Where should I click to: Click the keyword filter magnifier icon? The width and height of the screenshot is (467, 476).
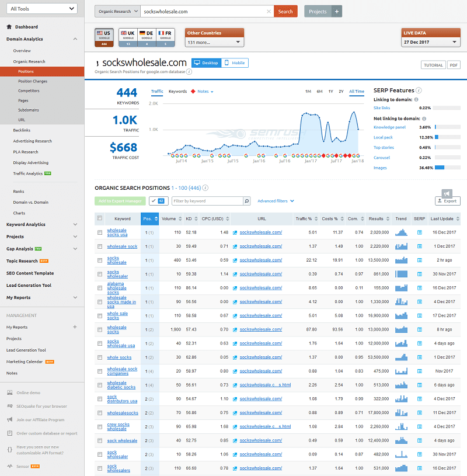point(247,201)
